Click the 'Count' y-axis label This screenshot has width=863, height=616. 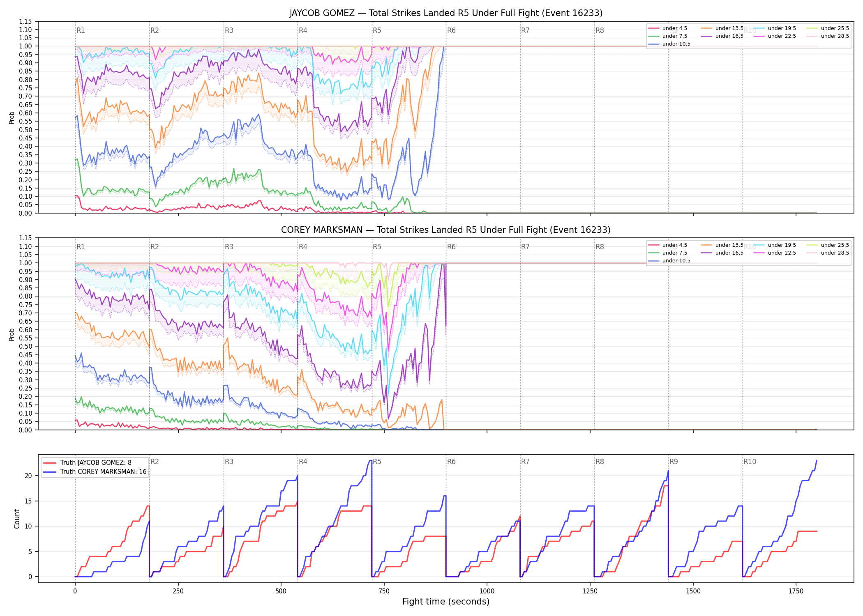coord(17,519)
